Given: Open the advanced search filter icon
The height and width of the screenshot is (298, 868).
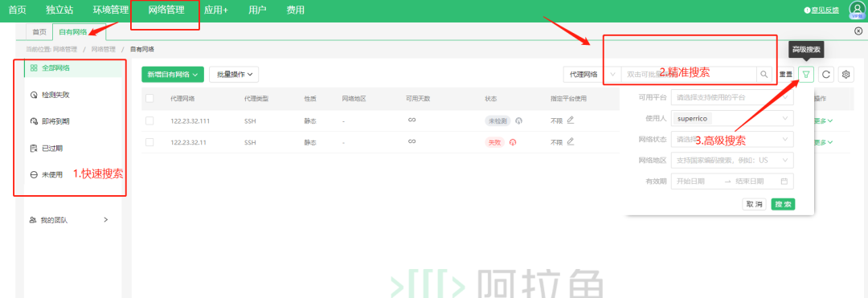Looking at the screenshot, I should pyautogui.click(x=806, y=74).
